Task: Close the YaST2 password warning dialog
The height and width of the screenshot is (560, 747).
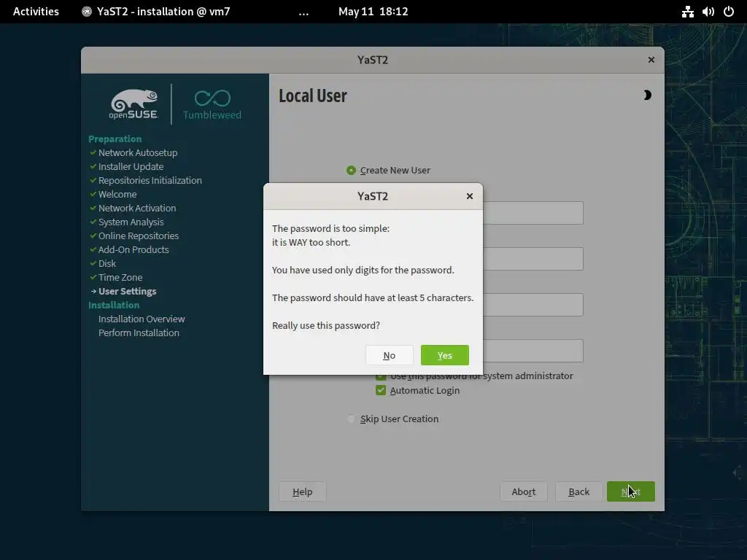Action: pos(470,196)
